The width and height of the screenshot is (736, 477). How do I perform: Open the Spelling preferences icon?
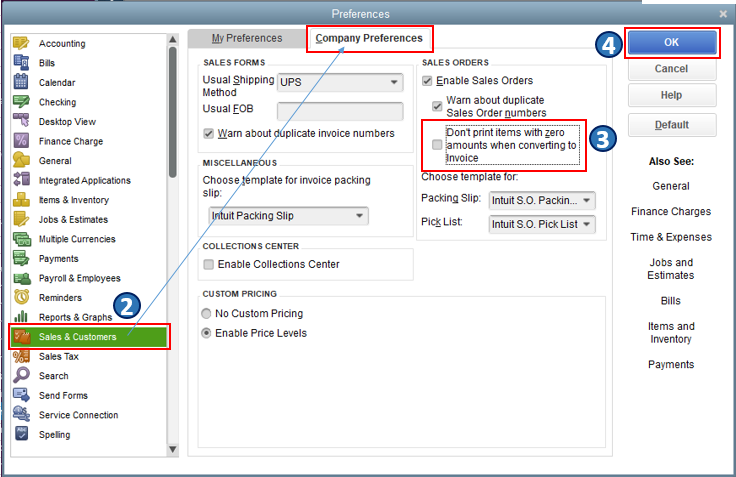21,434
